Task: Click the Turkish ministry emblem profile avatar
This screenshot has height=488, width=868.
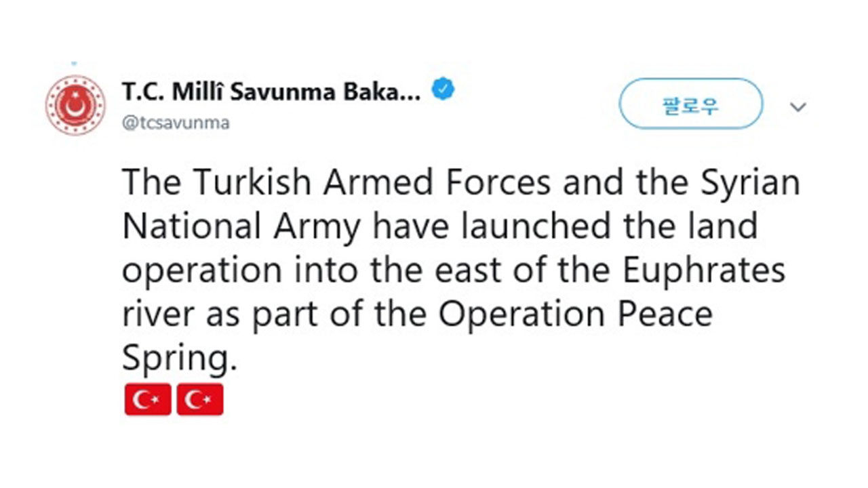Action: pos(75,105)
